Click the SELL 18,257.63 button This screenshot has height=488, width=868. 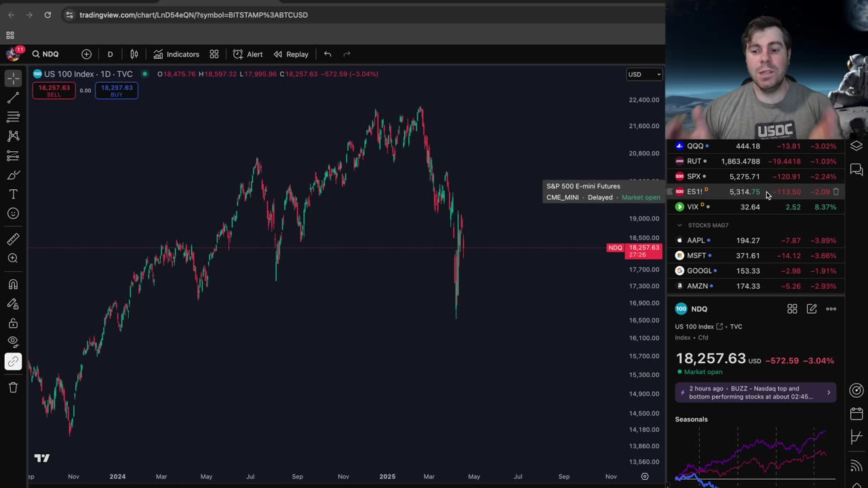(x=54, y=91)
